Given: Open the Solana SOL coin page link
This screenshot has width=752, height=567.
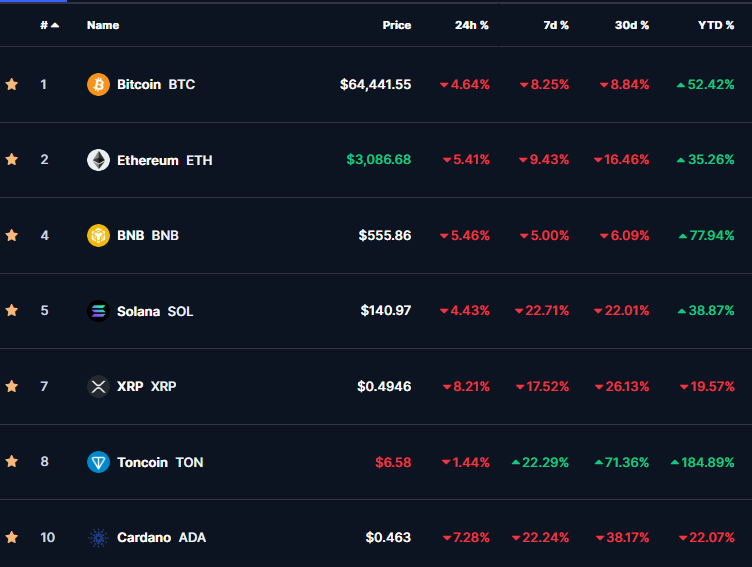Looking at the screenshot, I should click(155, 311).
